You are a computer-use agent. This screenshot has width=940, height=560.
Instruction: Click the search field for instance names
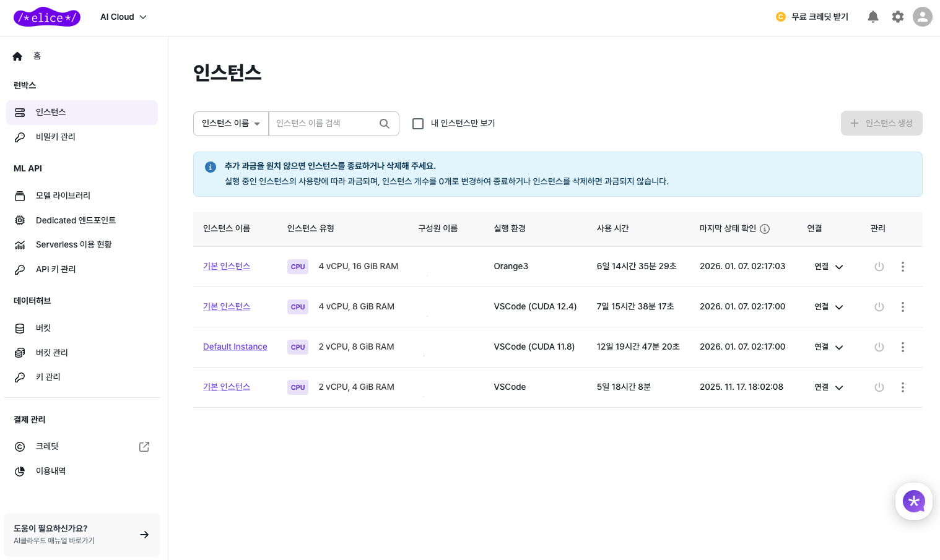coord(325,123)
